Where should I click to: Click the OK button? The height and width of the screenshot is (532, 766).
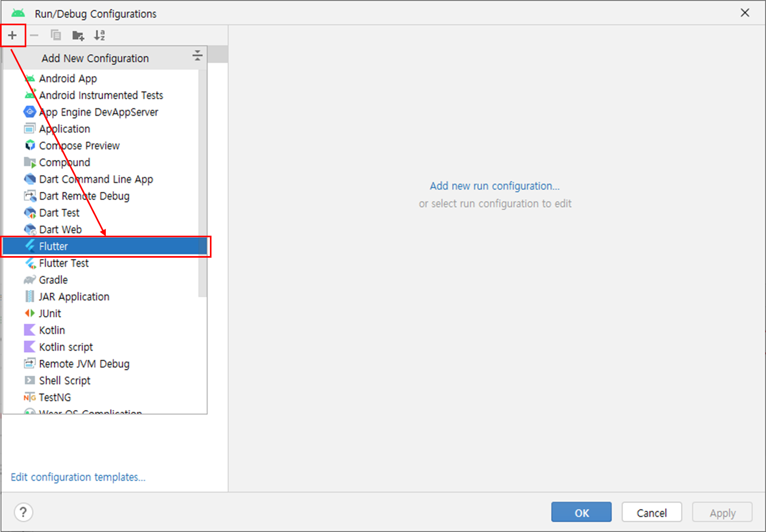point(581,512)
